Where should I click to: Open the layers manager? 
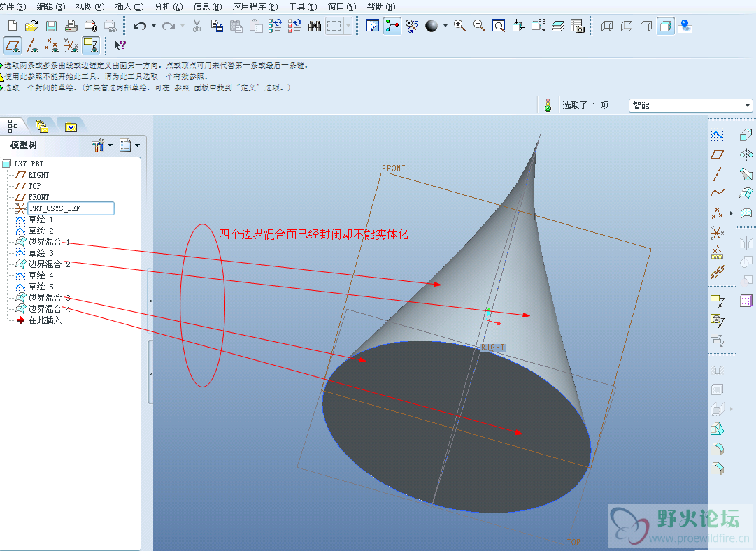tap(558, 26)
